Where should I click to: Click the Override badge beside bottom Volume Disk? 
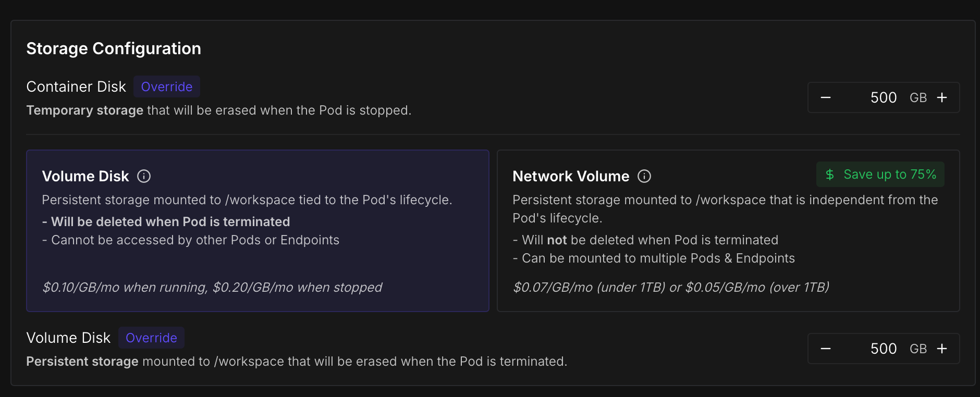[x=151, y=338]
